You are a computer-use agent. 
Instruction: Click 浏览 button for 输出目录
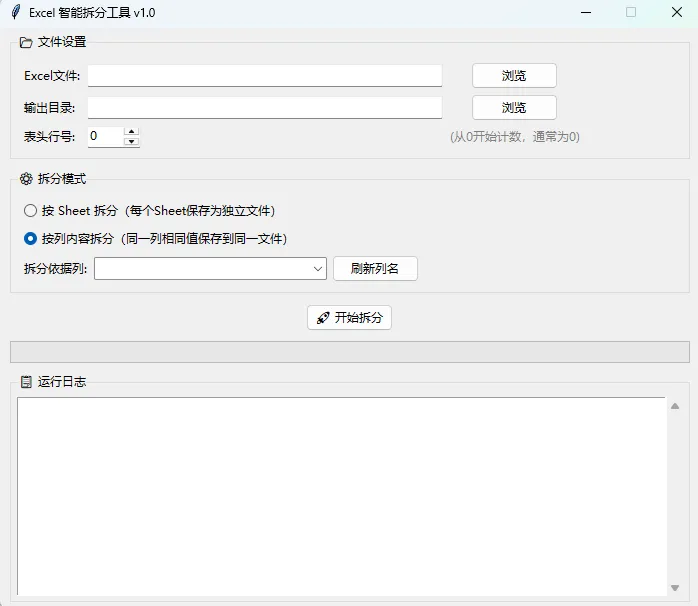pos(514,108)
